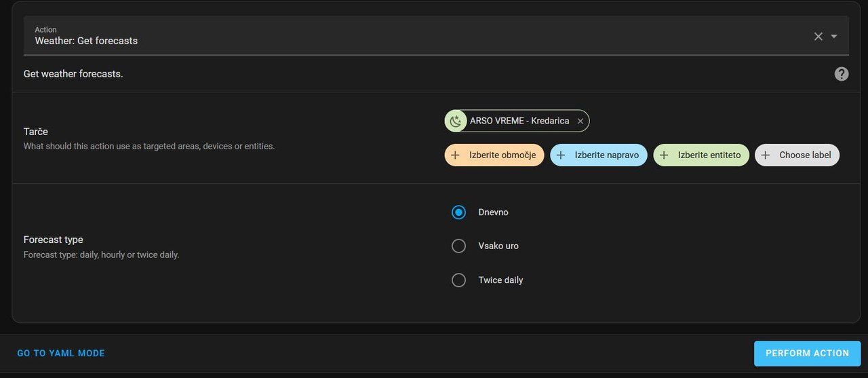Click the Izberite območje chip text

[x=502, y=155]
